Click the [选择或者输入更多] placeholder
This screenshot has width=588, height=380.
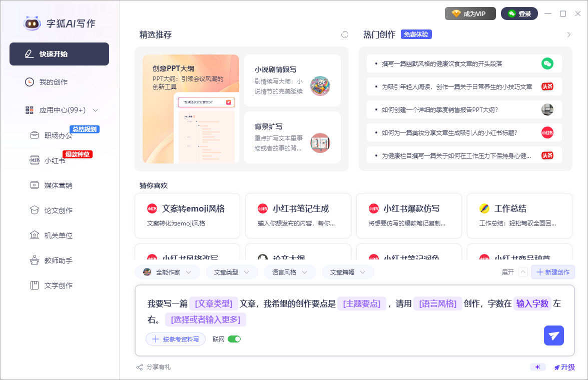click(206, 319)
